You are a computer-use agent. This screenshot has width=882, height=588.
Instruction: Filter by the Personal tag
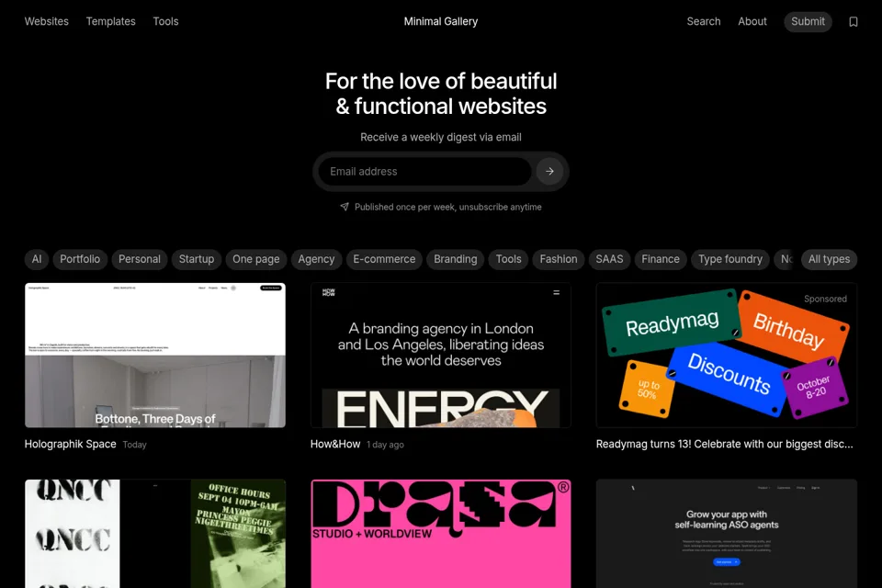[x=140, y=259]
